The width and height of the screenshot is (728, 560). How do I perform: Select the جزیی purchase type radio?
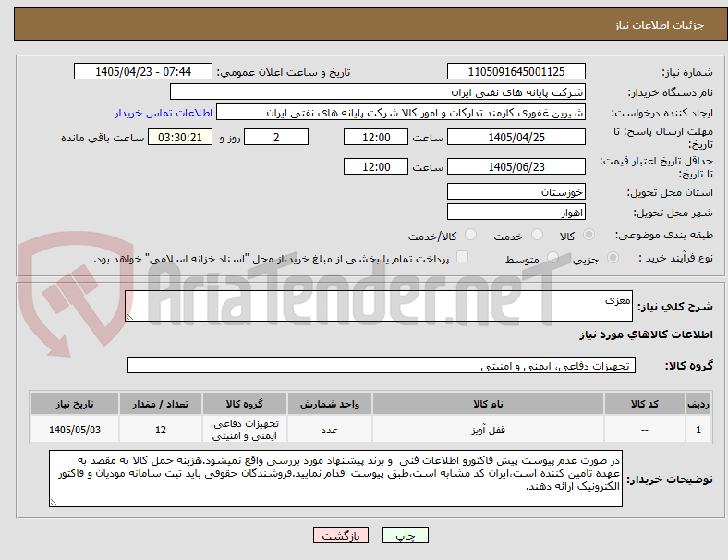[x=613, y=257]
